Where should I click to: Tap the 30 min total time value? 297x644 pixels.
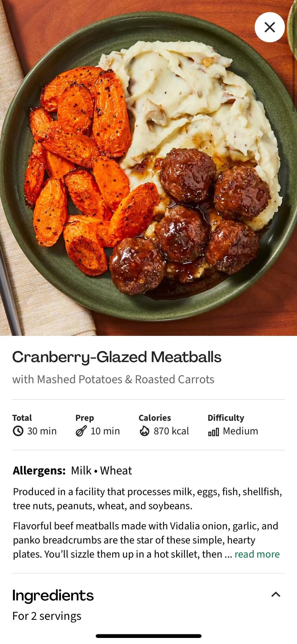[x=42, y=431]
